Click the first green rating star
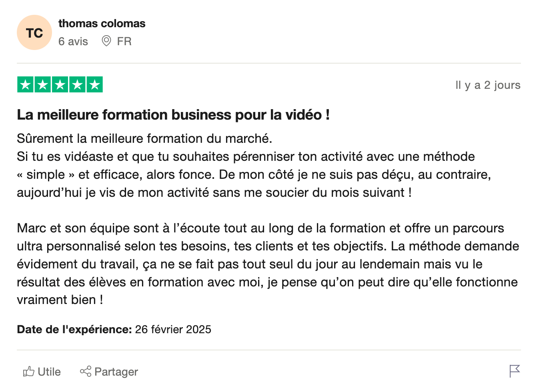537x392 pixels. 26,85
